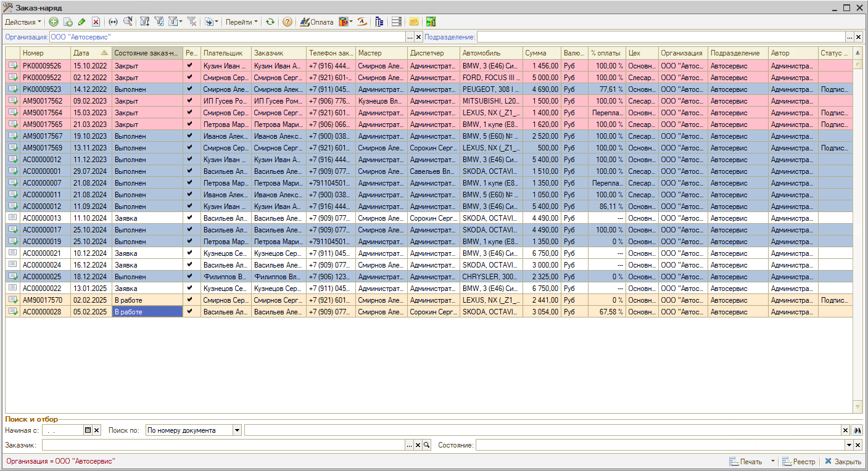Open the filter and sorting settings icon

pyautogui.click(x=145, y=22)
